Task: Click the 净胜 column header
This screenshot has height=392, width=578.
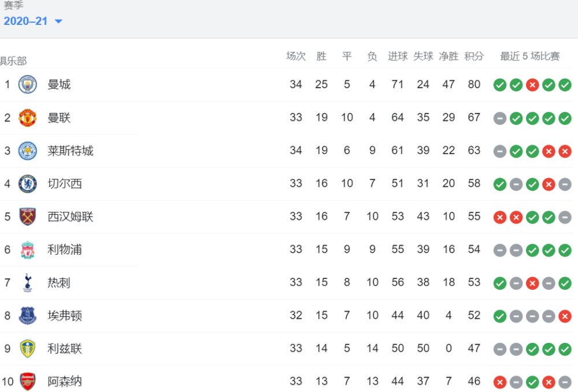Action: coord(449,56)
